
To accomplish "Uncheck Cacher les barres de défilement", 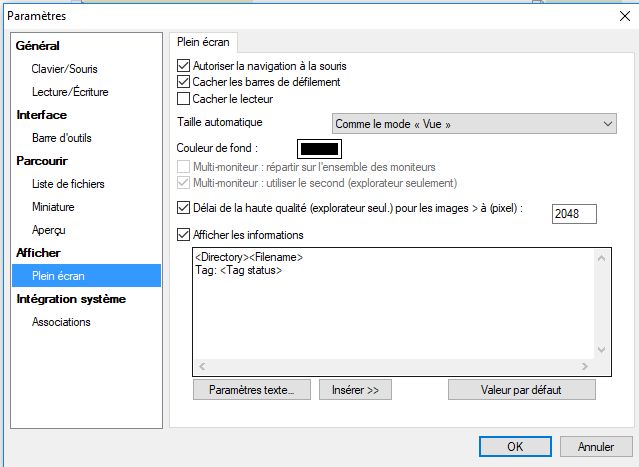I will click(183, 82).
